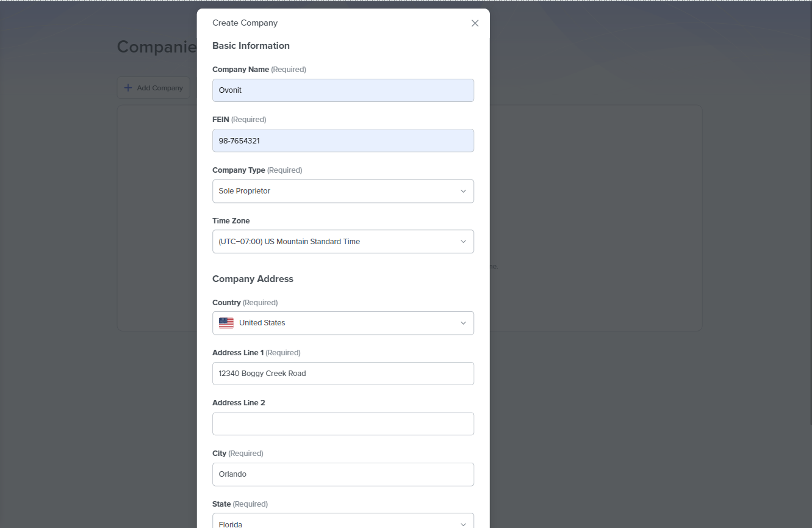The image size is (812, 528).
Task: Click the US flag icon in Country
Action: coord(226,323)
